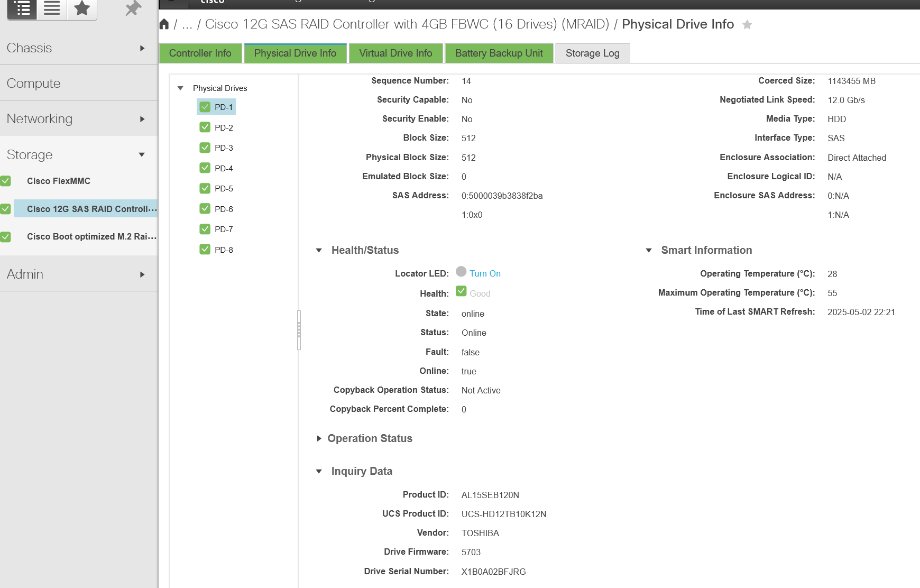Image resolution: width=920 pixels, height=588 pixels.
Task: Click UCS Product ID value UCS-HD12TB10K12N
Action: [504, 514]
